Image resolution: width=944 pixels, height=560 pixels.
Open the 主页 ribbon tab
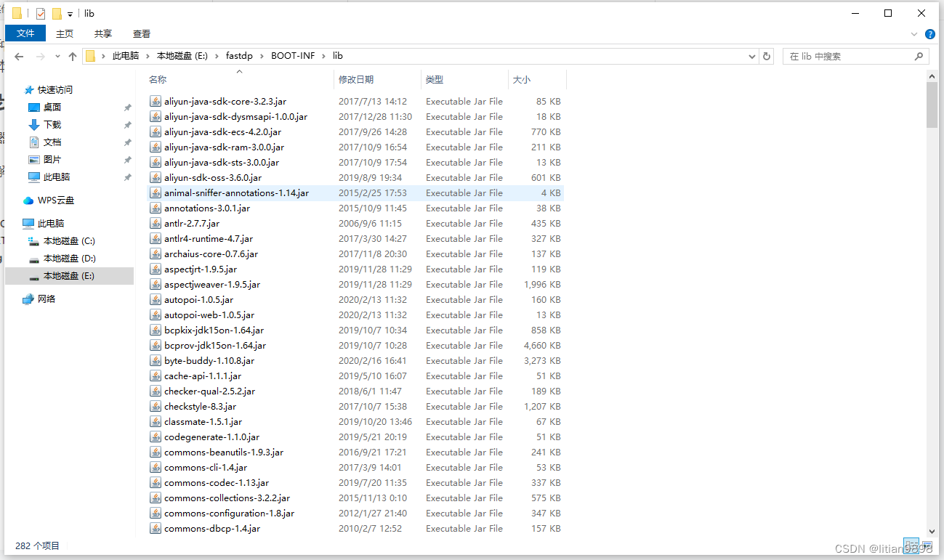[x=65, y=33]
